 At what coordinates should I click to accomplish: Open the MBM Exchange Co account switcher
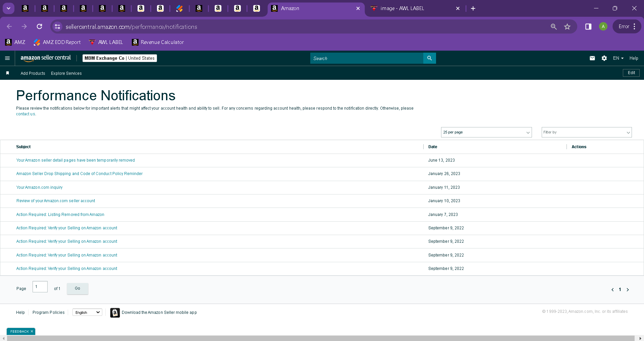click(119, 58)
